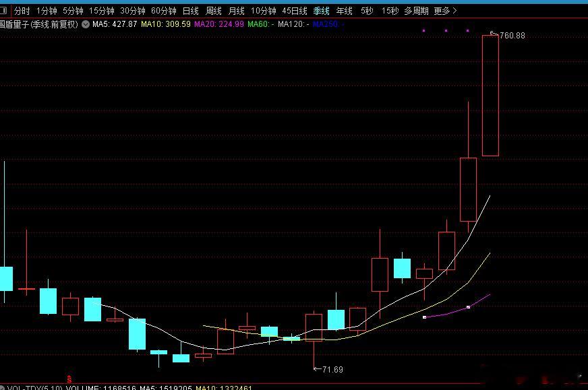
Task: Select the 1分钟 period tab
Action: tap(47, 11)
